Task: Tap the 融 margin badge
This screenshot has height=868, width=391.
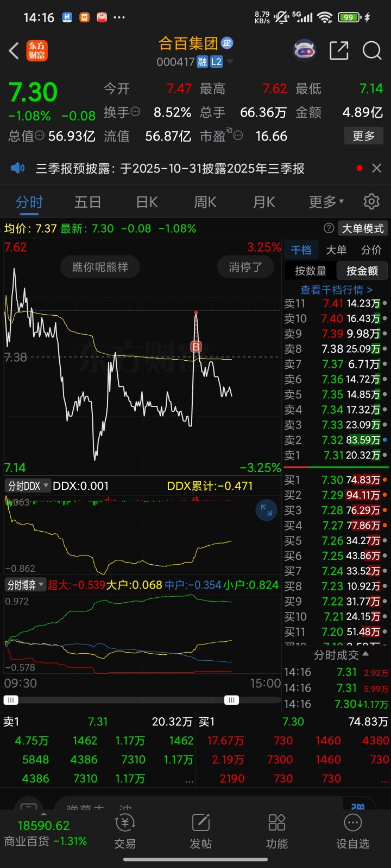Action: click(202, 62)
